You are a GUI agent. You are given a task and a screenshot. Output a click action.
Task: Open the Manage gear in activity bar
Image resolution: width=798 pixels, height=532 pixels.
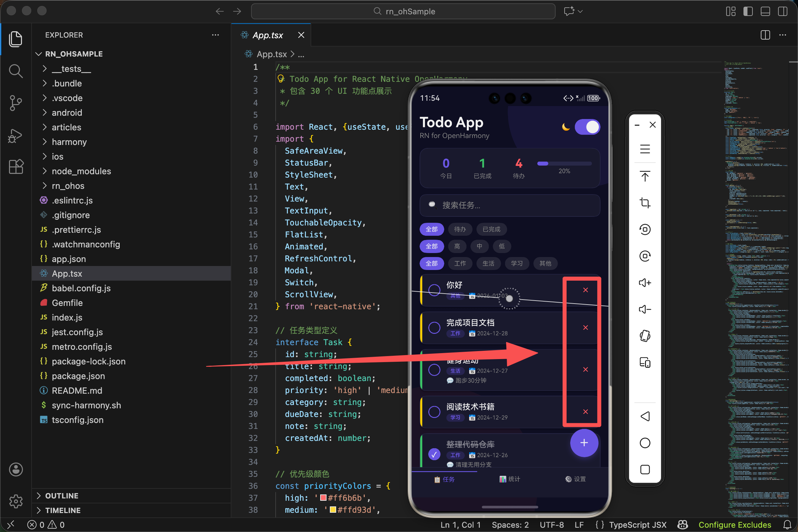pyautogui.click(x=16, y=501)
